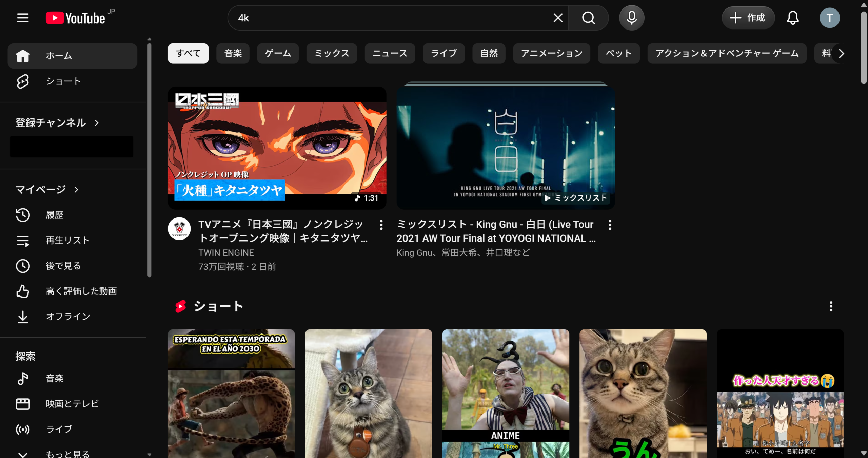868x458 pixels.
Task: Open options menu for 日本三國 video
Action: [381, 225]
